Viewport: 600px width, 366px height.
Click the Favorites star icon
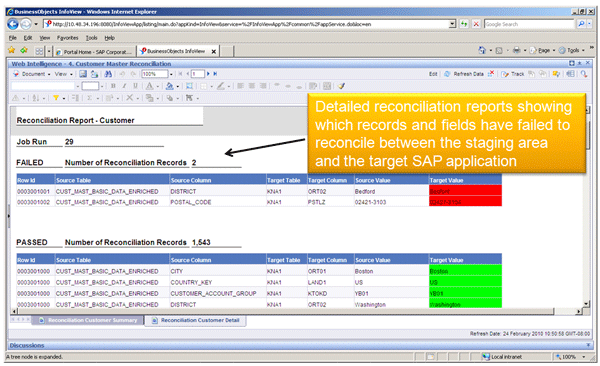click(11, 50)
